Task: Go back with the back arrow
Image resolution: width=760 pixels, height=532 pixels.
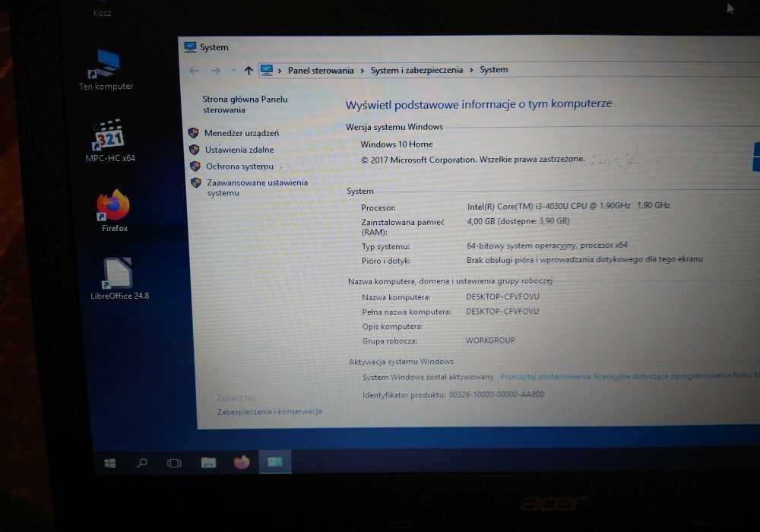Action: [194, 71]
